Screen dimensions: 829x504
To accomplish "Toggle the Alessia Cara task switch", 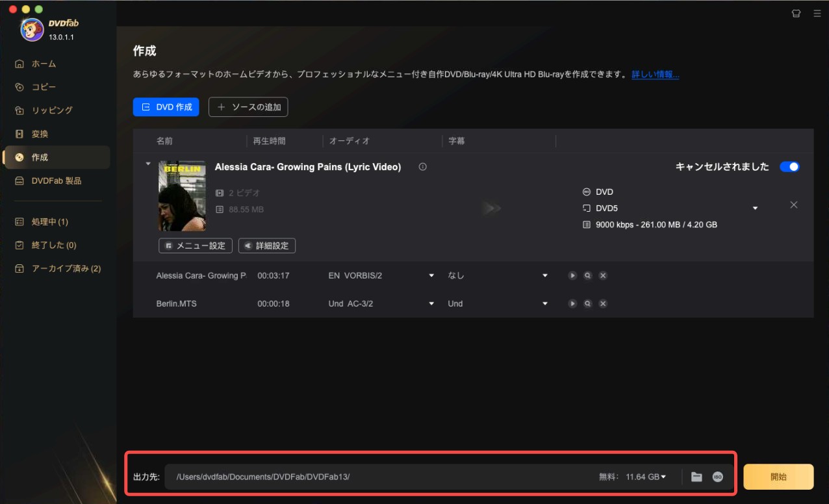I will coord(789,167).
